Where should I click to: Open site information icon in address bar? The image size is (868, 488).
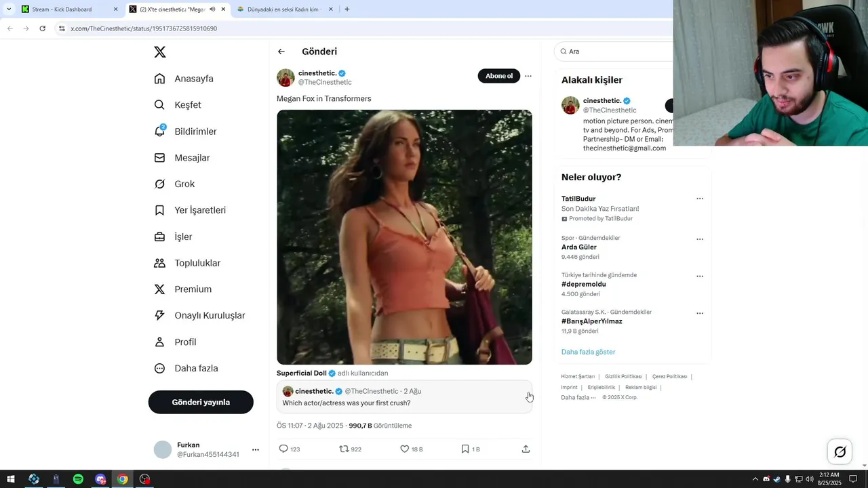click(62, 28)
